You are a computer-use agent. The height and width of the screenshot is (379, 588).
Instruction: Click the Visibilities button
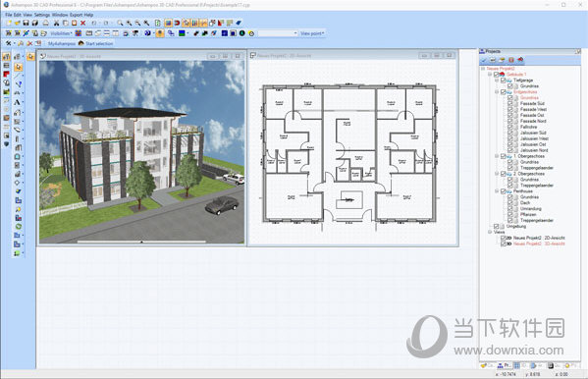coord(61,33)
